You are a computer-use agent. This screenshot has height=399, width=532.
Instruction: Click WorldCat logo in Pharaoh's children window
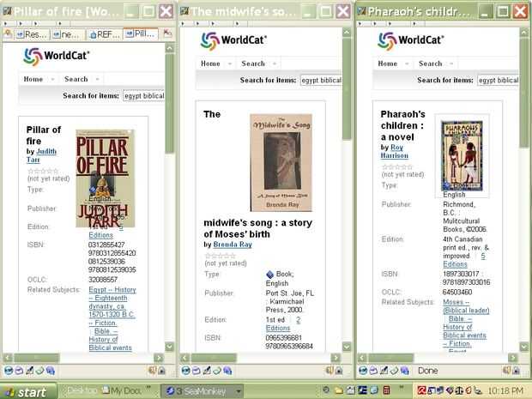tap(410, 40)
